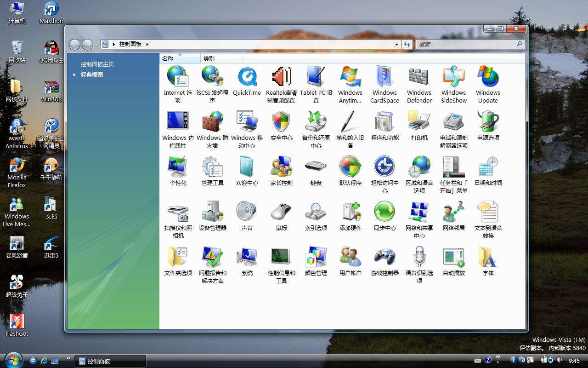The height and width of the screenshot is (368, 588).
Task: Open 自动播放 icon
Action: click(x=453, y=261)
